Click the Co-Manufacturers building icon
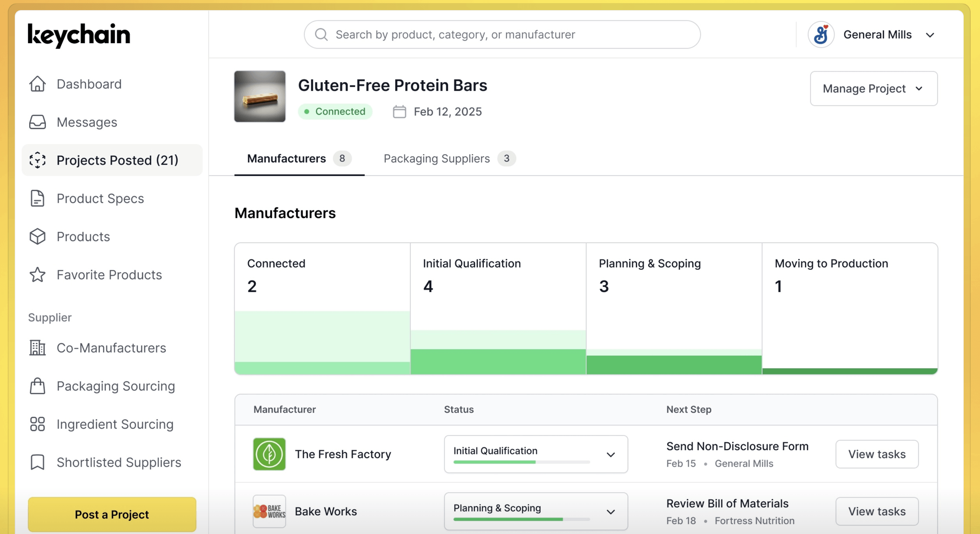 coord(37,348)
